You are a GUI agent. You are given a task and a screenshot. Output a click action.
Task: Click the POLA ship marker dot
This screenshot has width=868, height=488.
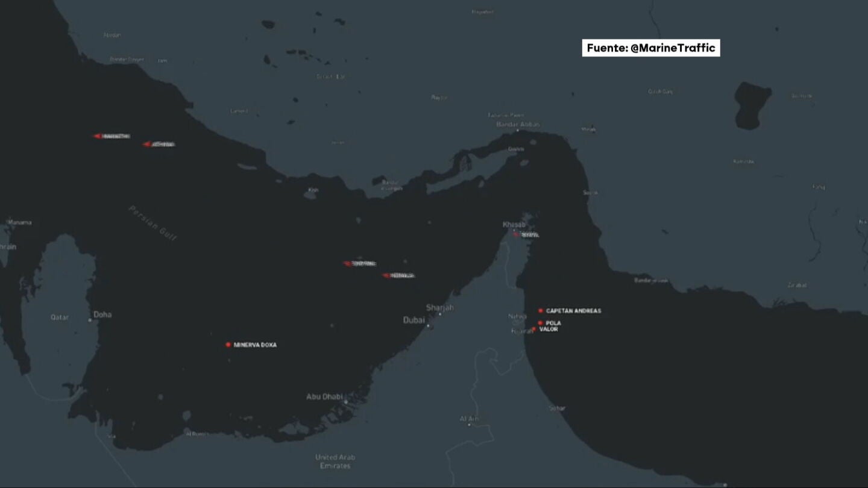540,323
